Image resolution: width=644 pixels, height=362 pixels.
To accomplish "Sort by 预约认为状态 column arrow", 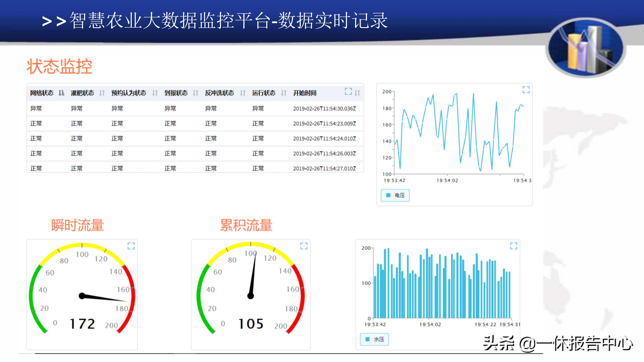I will (x=155, y=93).
